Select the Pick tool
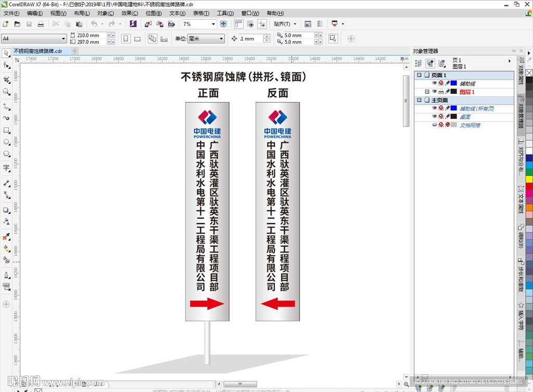This screenshot has height=392, width=533. tap(7, 53)
